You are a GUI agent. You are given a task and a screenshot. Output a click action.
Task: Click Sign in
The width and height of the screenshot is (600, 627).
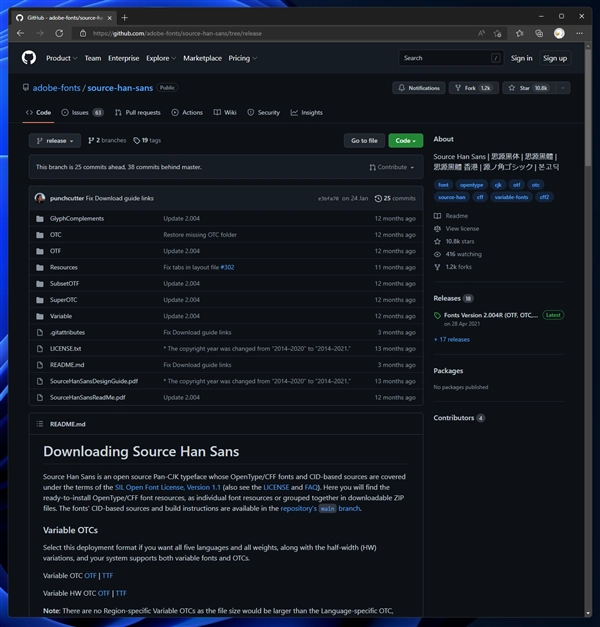(x=521, y=58)
